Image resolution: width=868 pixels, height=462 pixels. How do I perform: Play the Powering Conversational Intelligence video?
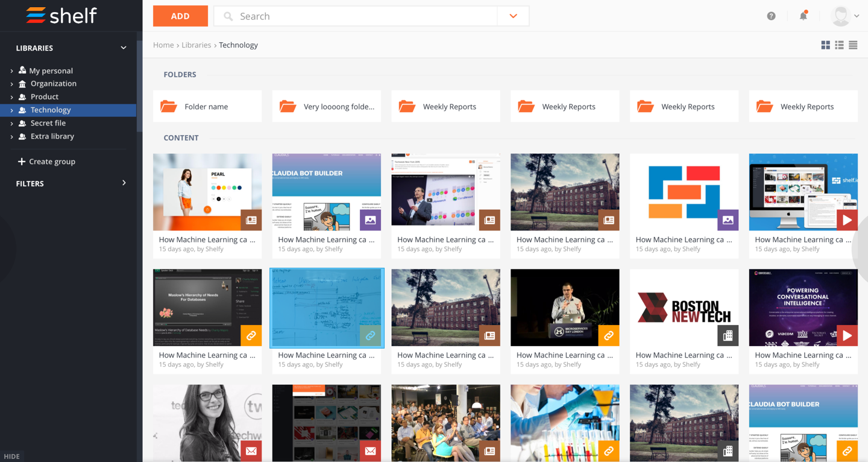point(848,336)
